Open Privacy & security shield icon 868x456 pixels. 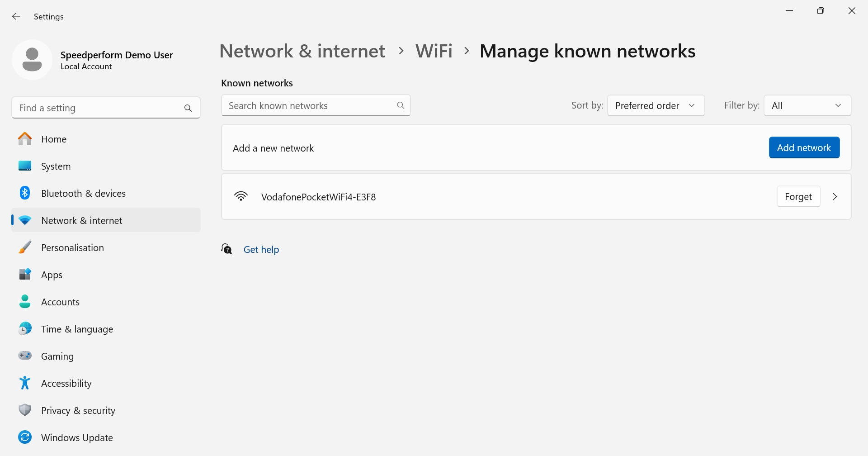pyautogui.click(x=25, y=410)
